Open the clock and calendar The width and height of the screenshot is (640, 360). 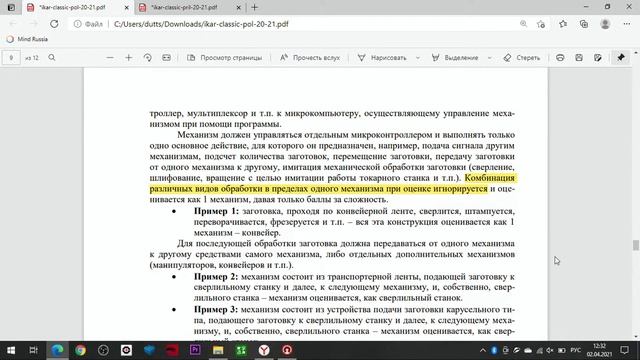pos(599,350)
